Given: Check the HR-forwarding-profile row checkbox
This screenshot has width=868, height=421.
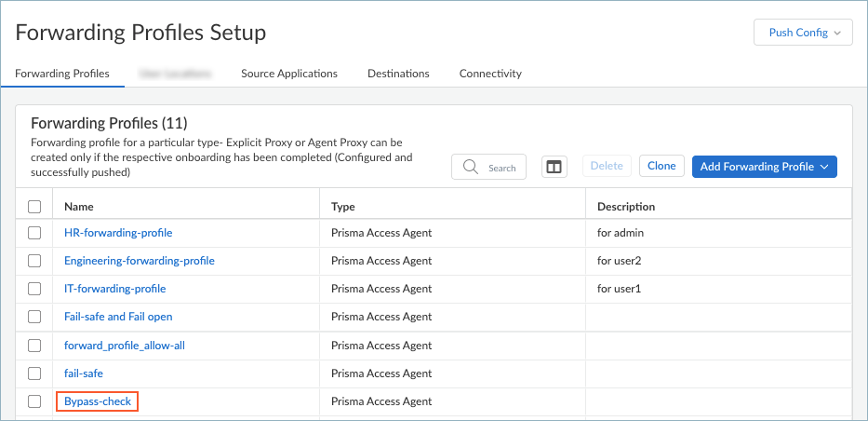Looking at the screenshot, I should pyautogui.click(x=34, y=233).
